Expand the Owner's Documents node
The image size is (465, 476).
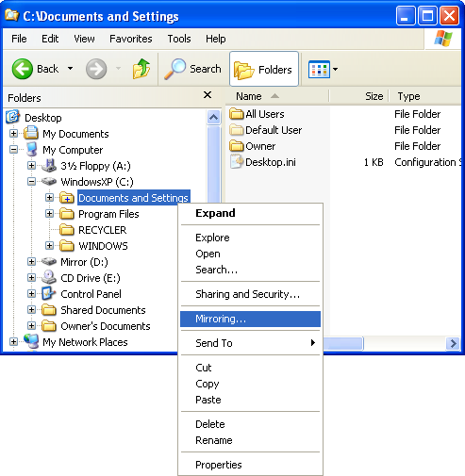[31, 325]
